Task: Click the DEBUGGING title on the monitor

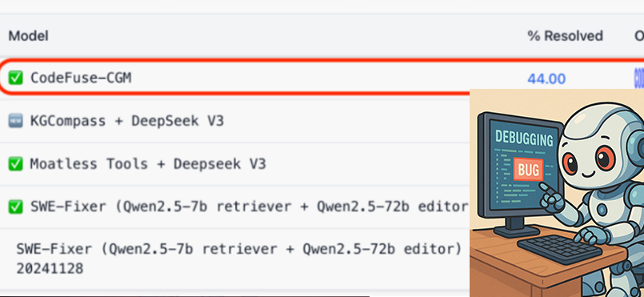Action: coord(524,139)
